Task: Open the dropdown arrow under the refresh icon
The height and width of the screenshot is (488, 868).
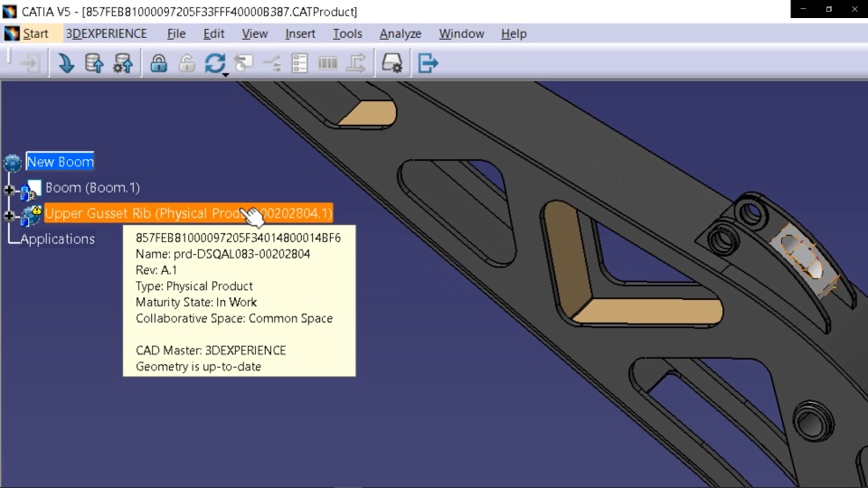Action: pyautogui.click(x=225, y=75)
